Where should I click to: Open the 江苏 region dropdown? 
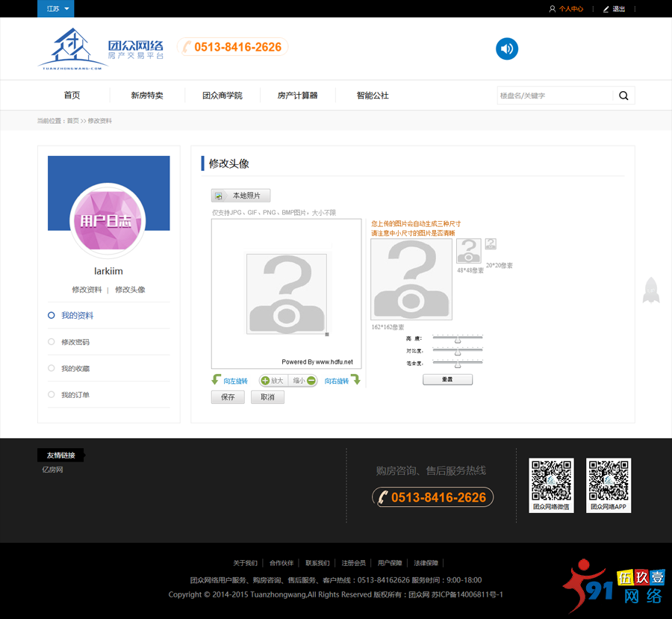[x=55, y=9]
